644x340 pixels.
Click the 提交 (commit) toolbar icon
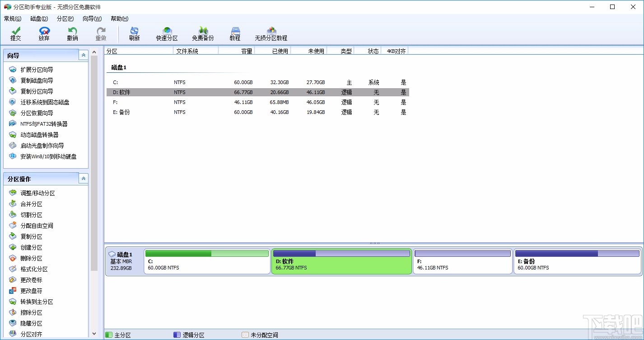[x=16, y=34]
